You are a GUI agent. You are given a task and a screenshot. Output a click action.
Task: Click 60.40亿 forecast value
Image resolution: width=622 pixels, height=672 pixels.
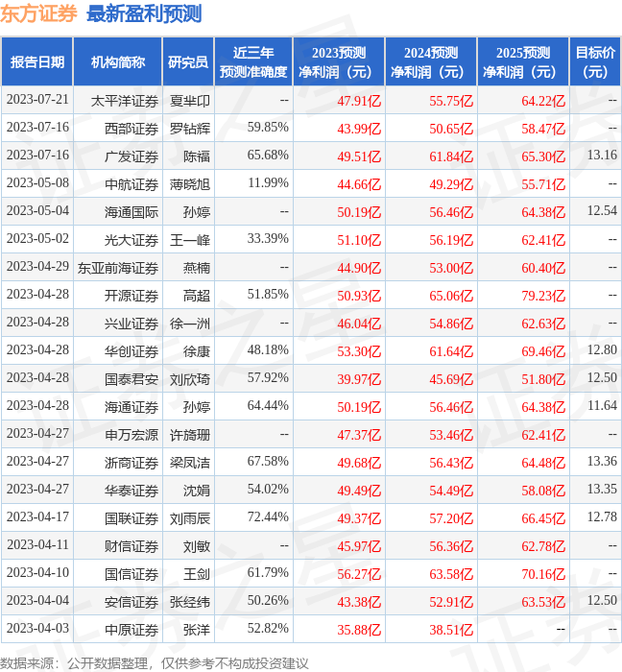[543, 268]
